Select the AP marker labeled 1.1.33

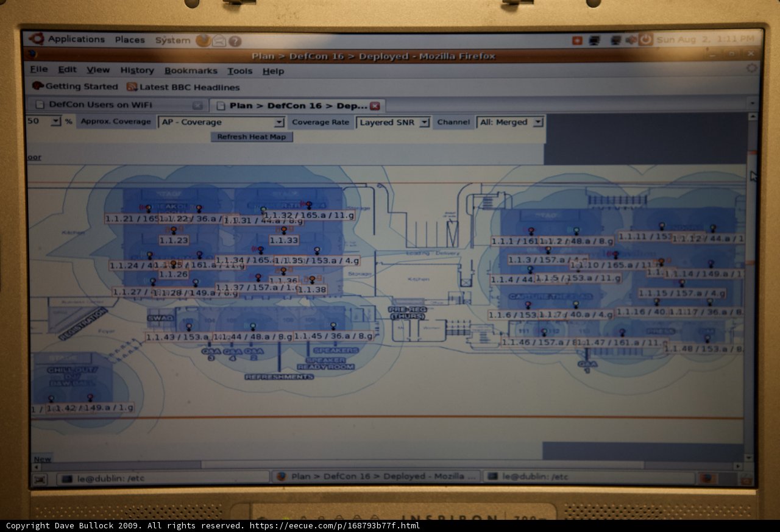(283, 230)
